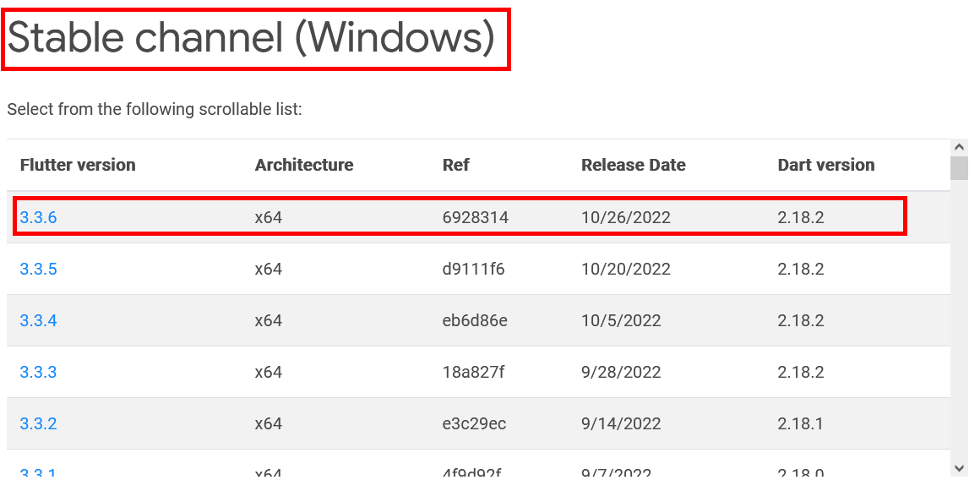
Task: Open the Flutter version 3.3.5 link
Action: pyautogui.click(x=39, y=269)
